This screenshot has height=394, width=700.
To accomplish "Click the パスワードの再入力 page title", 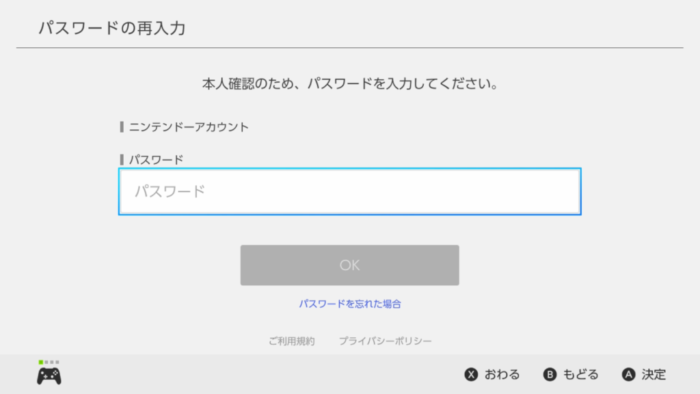I will click(x=112, y=28).
